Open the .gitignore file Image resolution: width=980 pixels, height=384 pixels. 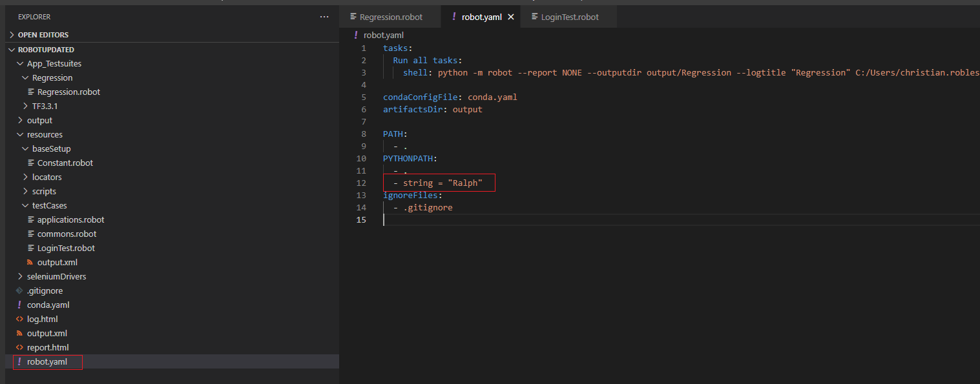[x=45, y=290]
